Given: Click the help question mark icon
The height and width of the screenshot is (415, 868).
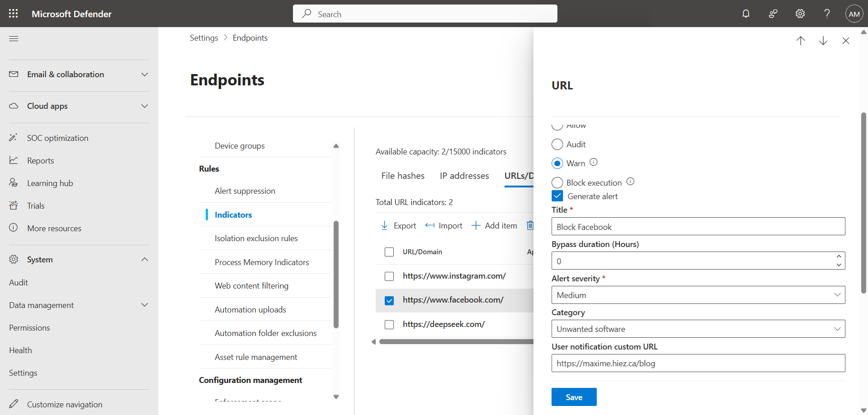Looking at the screenshot, I should click(x=827, y=14).
